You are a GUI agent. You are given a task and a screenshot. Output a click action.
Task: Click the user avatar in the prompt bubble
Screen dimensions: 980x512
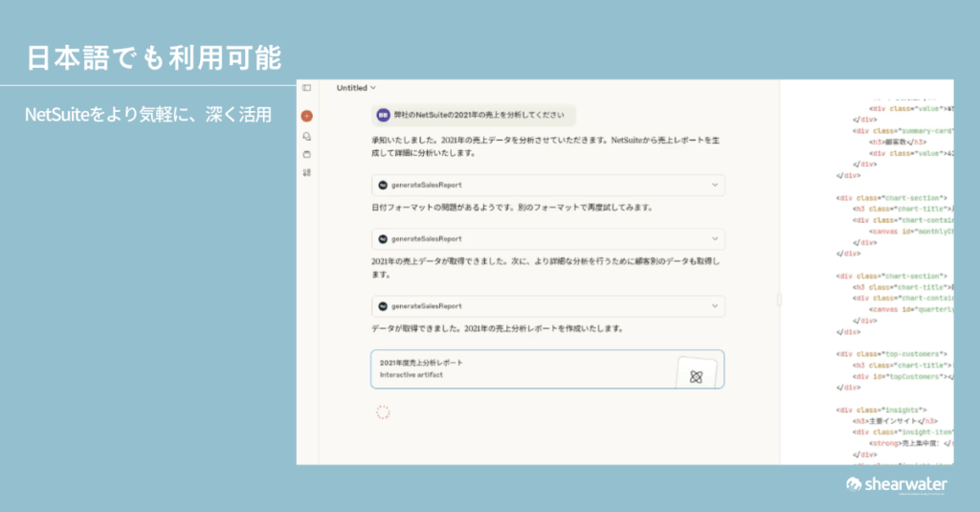click(x=383, y=115)
